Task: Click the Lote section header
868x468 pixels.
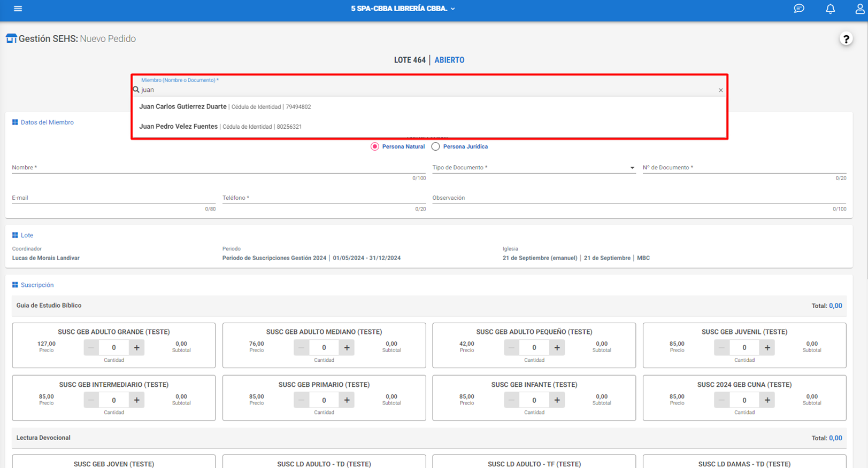Action: [22, 236]
